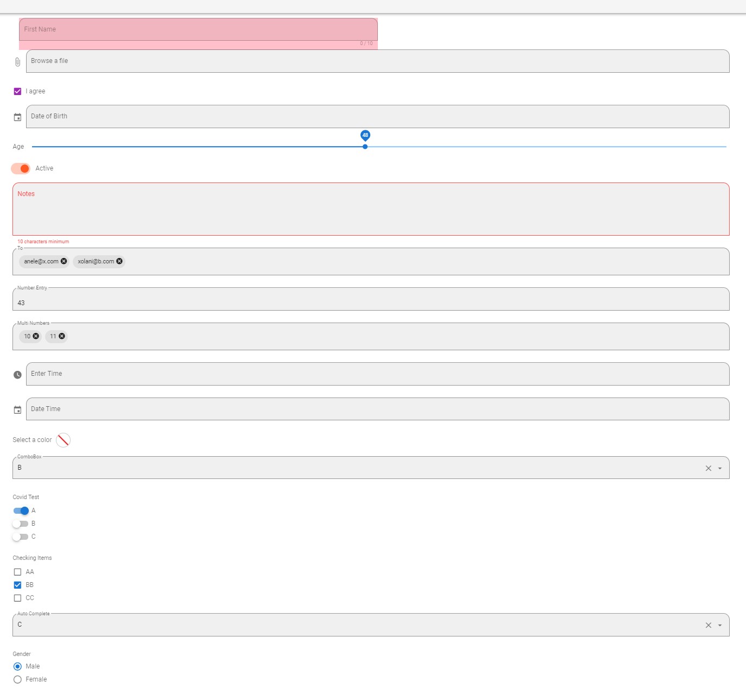Click into the Notes text area
746x700 pixels.
(371, 209)
